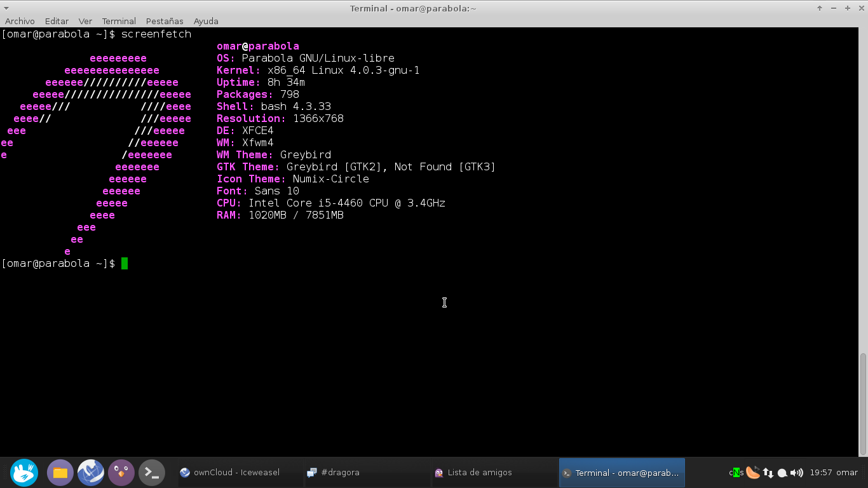Click the terminal vertical scrollbar thumb
This screenshot has width=868, height=488.
coord(863,404)
